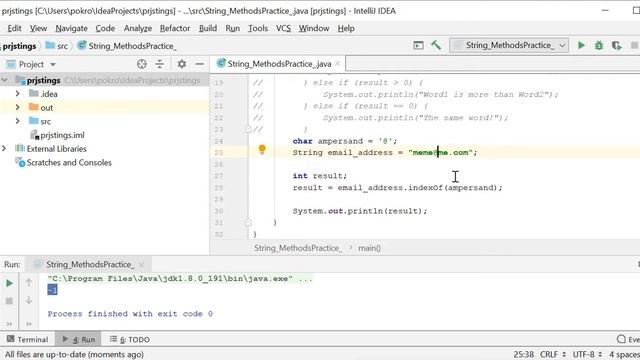Viewport: 640px width, 360px height.
Task: Run with coverage shield icon
Action: tap(616, 45)
